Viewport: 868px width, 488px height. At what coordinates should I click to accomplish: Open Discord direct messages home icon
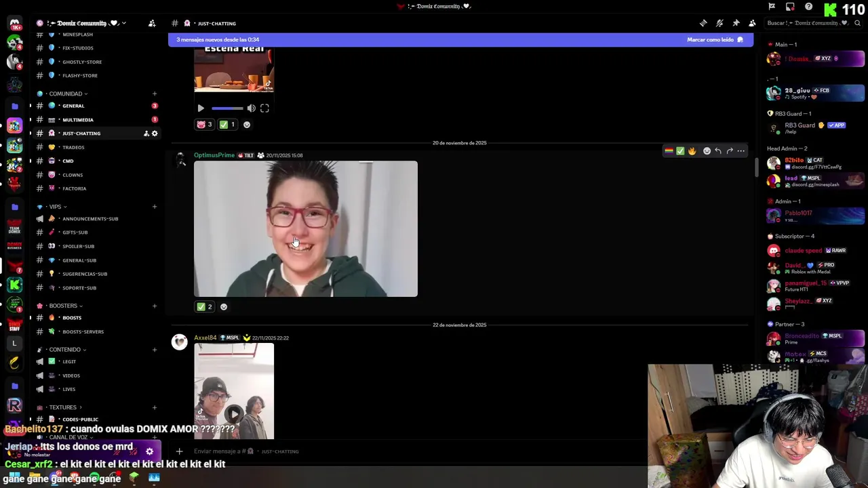(x=14, y=24)
